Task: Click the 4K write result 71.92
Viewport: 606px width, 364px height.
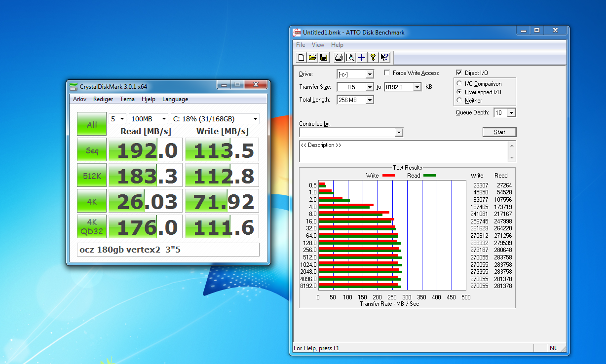Action: [222, 201]
